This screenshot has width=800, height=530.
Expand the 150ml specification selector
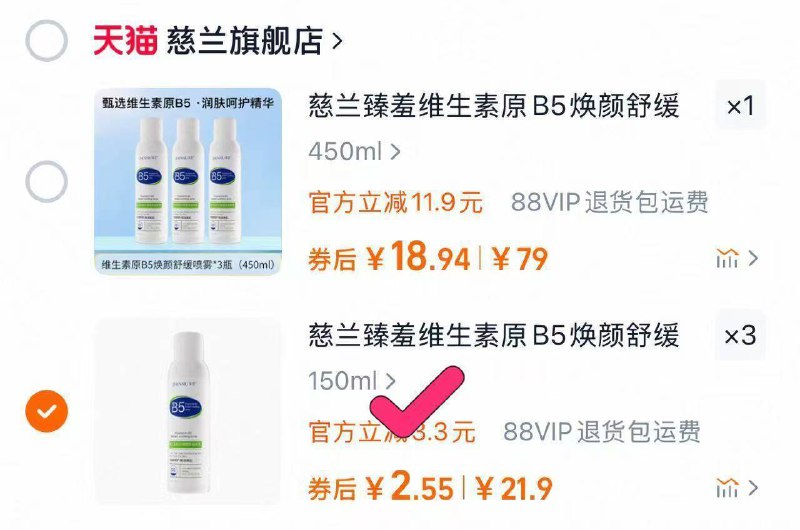(x=352, y=381)
